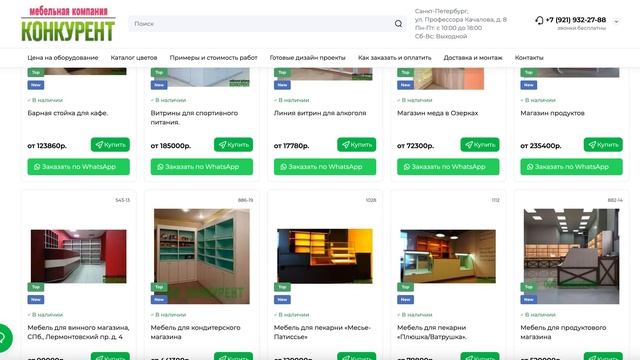The image size is (640, 360).
Task: Buy the Барная стойка для кафе item
Action: (x=110, y=144)
